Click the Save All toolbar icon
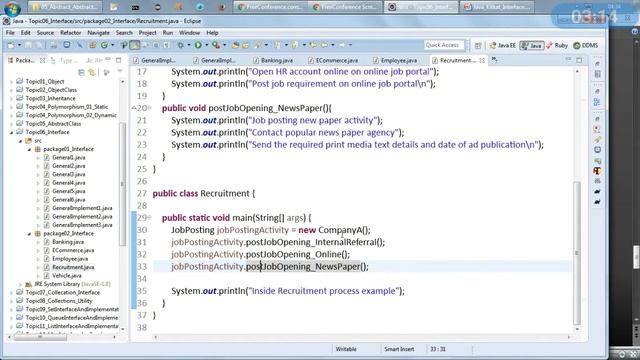This screenshot has width=640, height=360. tap(39, 45)
